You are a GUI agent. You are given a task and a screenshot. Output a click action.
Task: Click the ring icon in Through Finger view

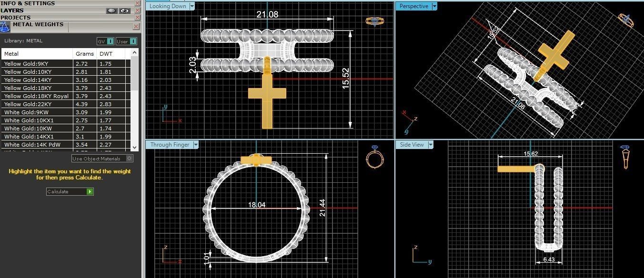pos(374,157)
